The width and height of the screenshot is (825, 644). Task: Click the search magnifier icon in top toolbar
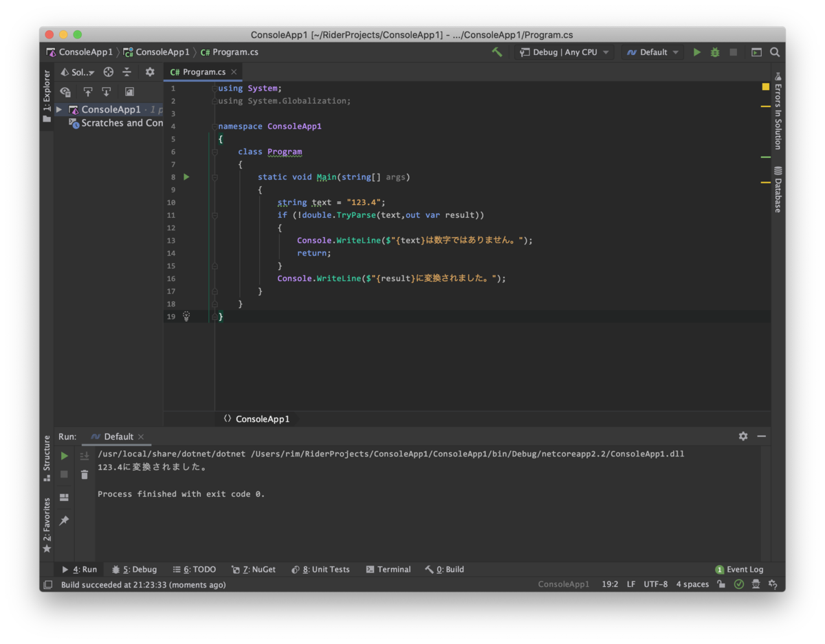(775, 52)
